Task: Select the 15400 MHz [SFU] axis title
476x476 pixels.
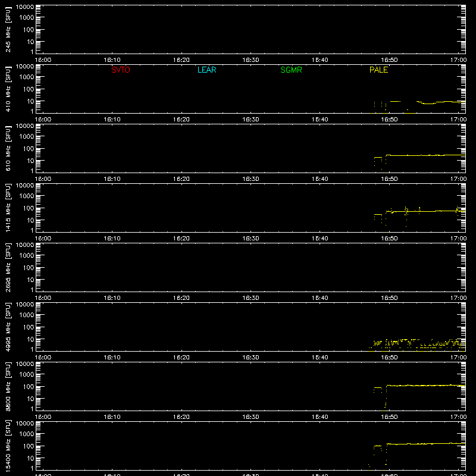Action: (8, 446)
